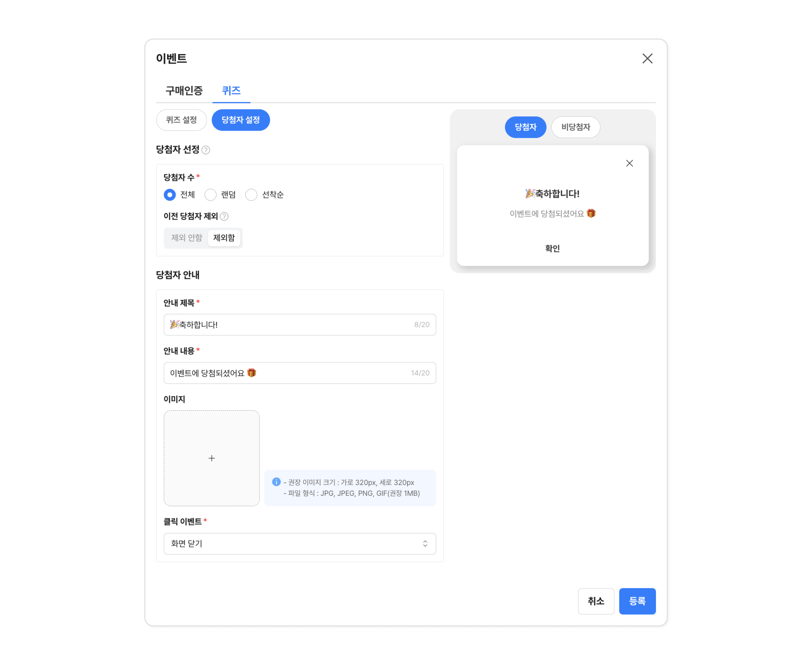Close the winner preview popup X
Screen dimensions: 812x665
pyautogui.click(x=629, y=163)
